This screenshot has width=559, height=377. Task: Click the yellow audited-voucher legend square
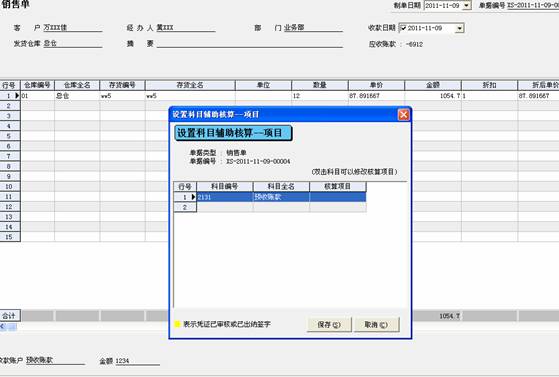pyautogui.click(x=177, y=324)
